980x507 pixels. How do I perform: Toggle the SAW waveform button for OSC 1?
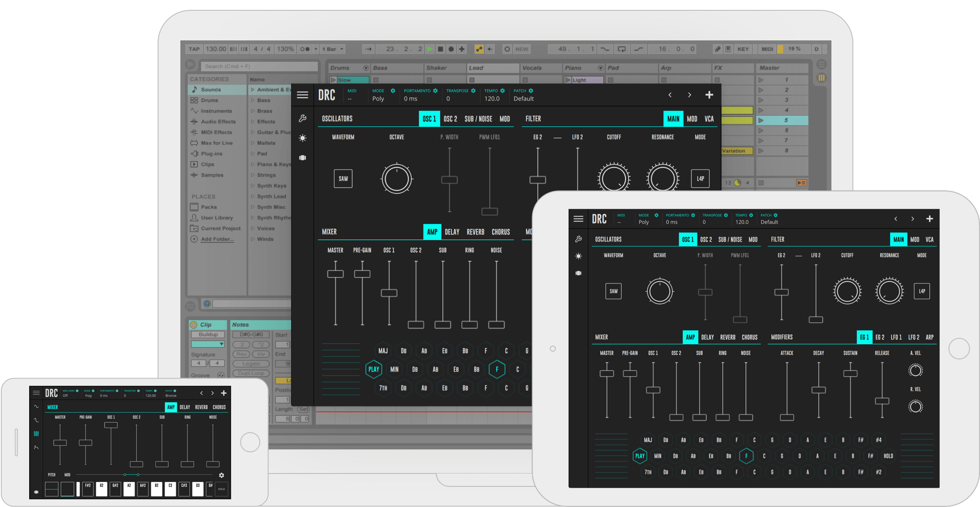343,178
